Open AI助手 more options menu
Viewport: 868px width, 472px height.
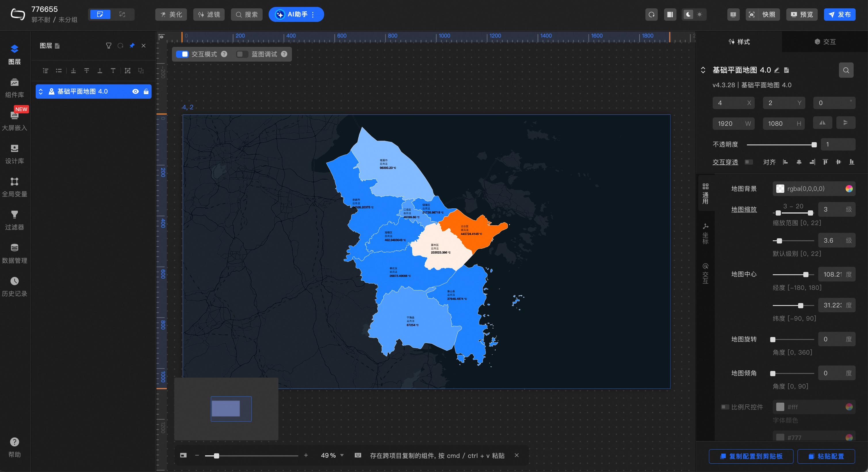click(x=313, y=14)
